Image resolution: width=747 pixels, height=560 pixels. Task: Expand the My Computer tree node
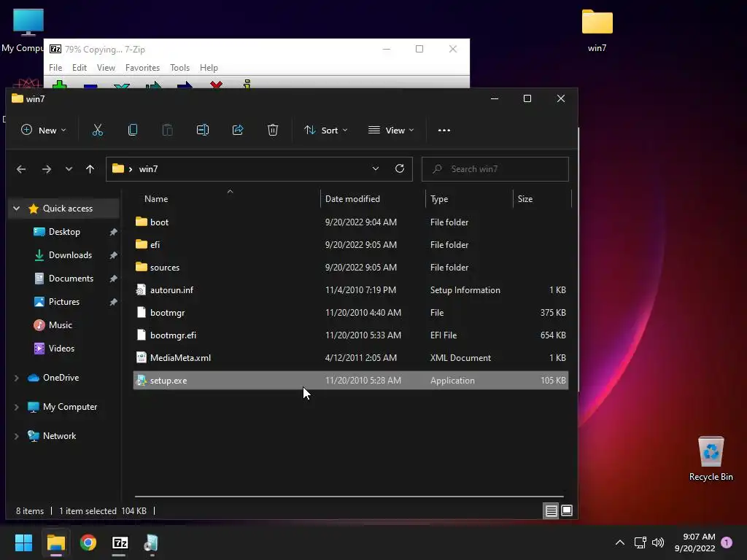tap(17, 407)
